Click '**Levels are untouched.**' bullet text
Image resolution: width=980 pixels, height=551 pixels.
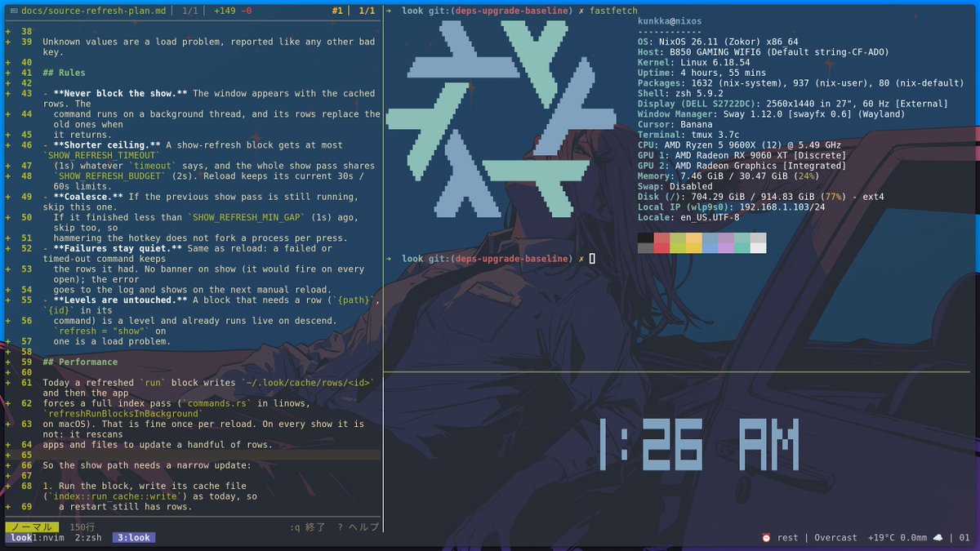pyautogui.click(x=120, y=300)
